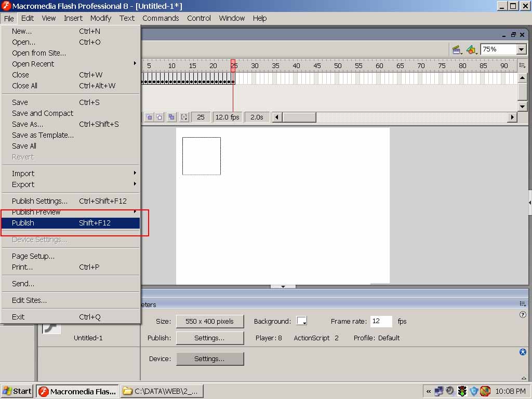Viewport: 532px width, 399px height.
Task: Open the Properties panel options menu icon
Action: pyautogui.click(x=523, y=303)
